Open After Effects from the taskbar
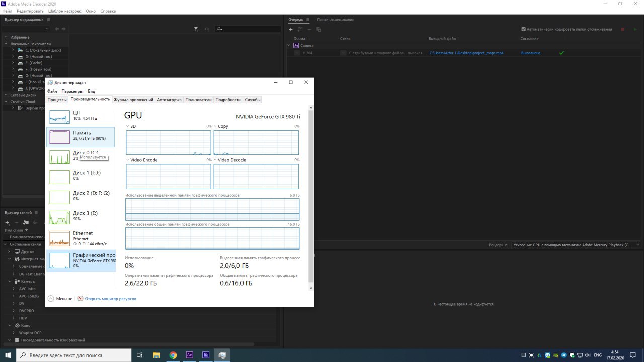644x362 pixels. pos(190,355)
